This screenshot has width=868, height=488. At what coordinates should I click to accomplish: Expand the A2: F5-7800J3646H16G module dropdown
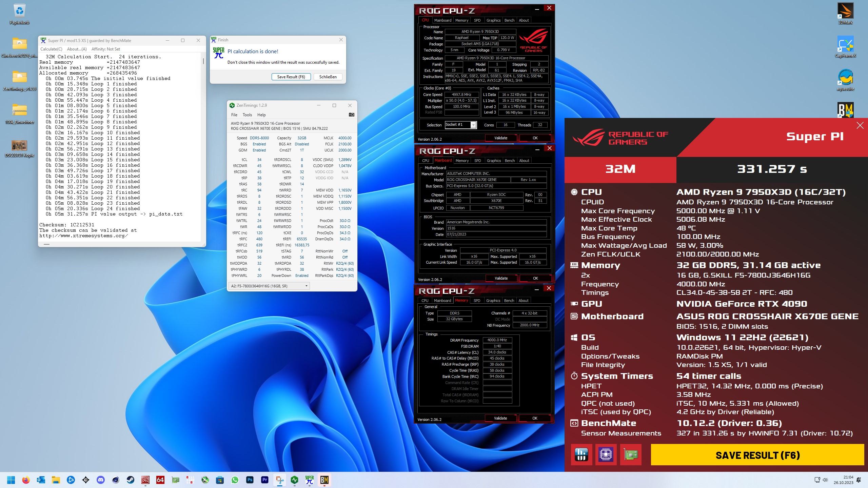pyautogui.click(x=269, y=286)
